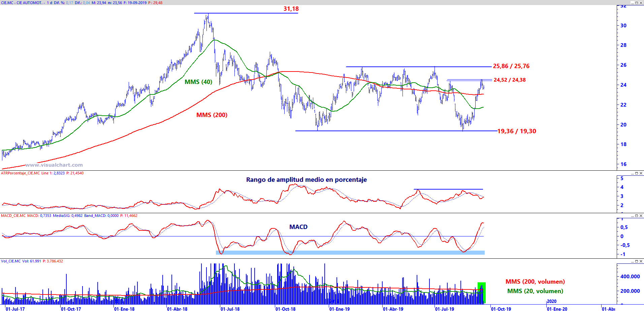This screenshot has height=311, width=644.
Task: Click the 19,36 / 19,30 support label
Action: point(517,131)
